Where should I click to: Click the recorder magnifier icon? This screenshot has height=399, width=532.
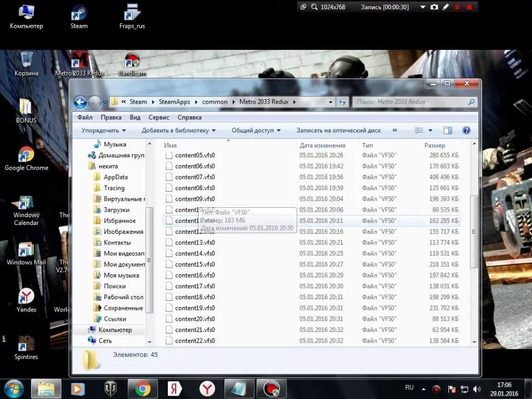coord(314,7)
